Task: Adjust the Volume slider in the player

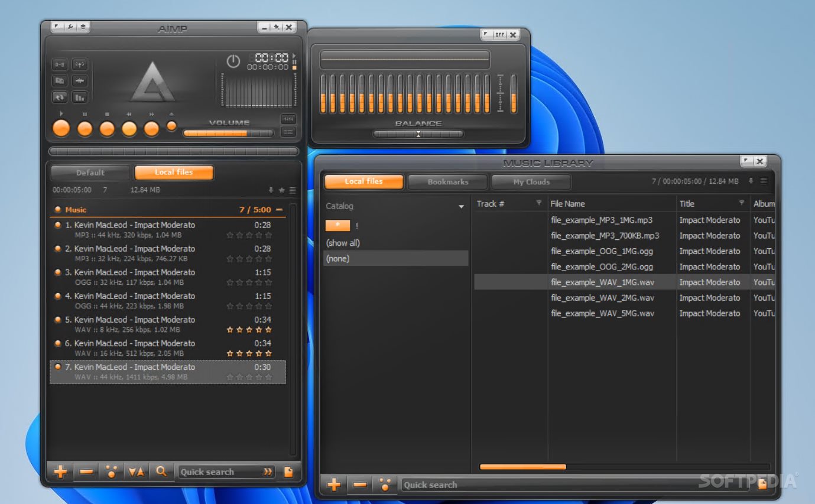Action: [x=228, y=134]
